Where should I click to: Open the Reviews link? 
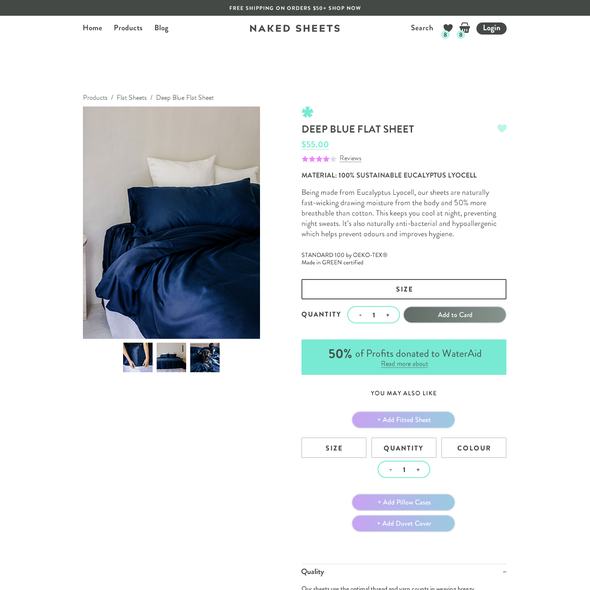(x=350, y=158)
